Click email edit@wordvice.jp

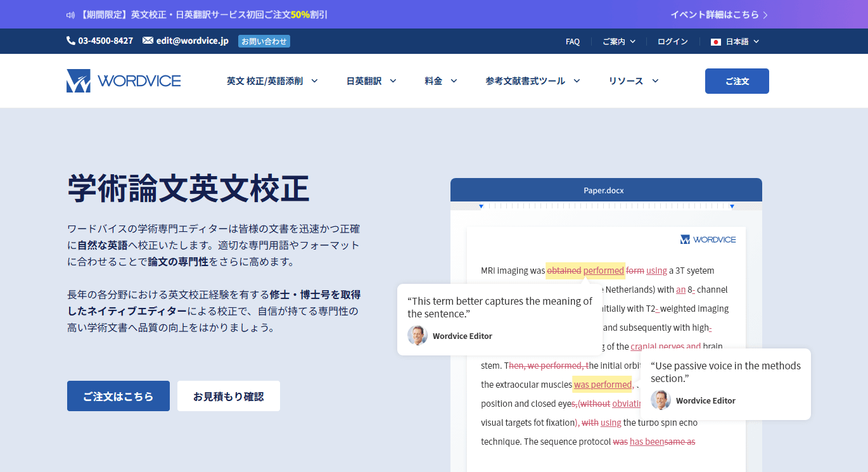pos(192,41)
